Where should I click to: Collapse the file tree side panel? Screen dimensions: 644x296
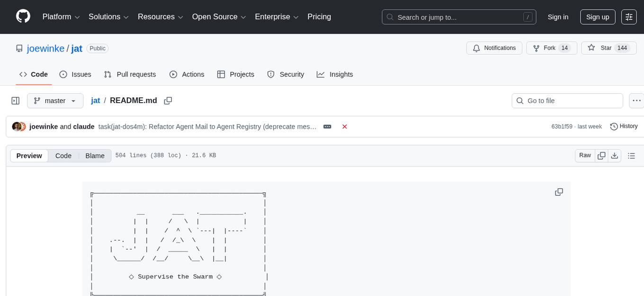coord(16,101)
